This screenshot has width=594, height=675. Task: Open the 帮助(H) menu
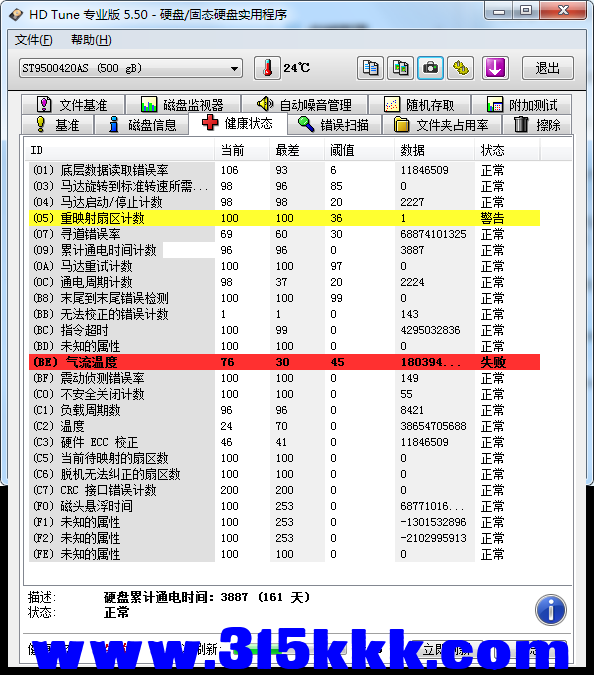[x=91, y=40]
